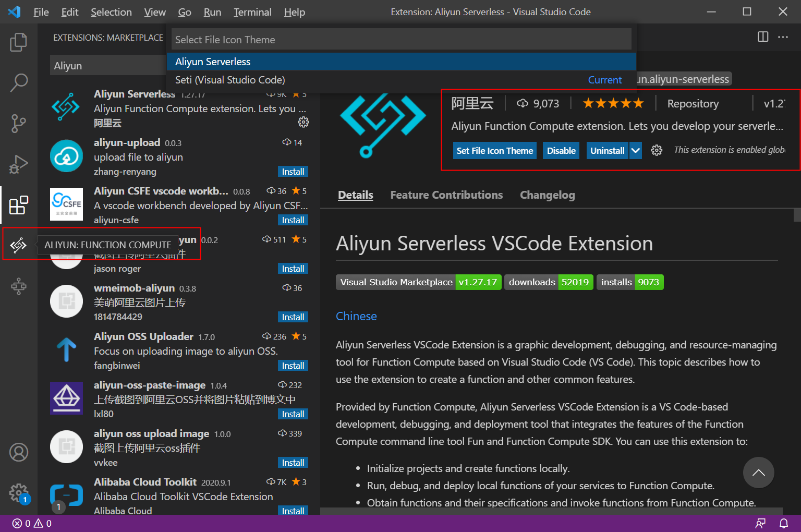Open the Run menu
Viewport: 801px width, 532px height.
(x=212, y=11)
